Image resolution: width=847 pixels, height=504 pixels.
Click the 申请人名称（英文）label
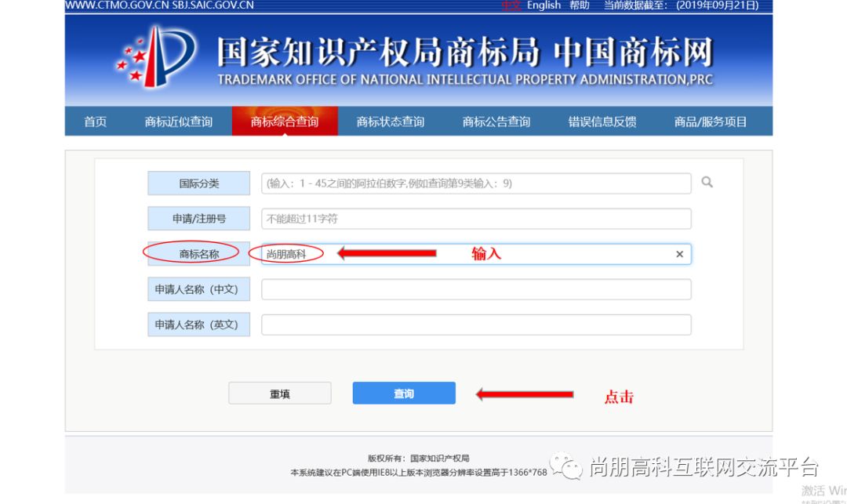(198, 325)
